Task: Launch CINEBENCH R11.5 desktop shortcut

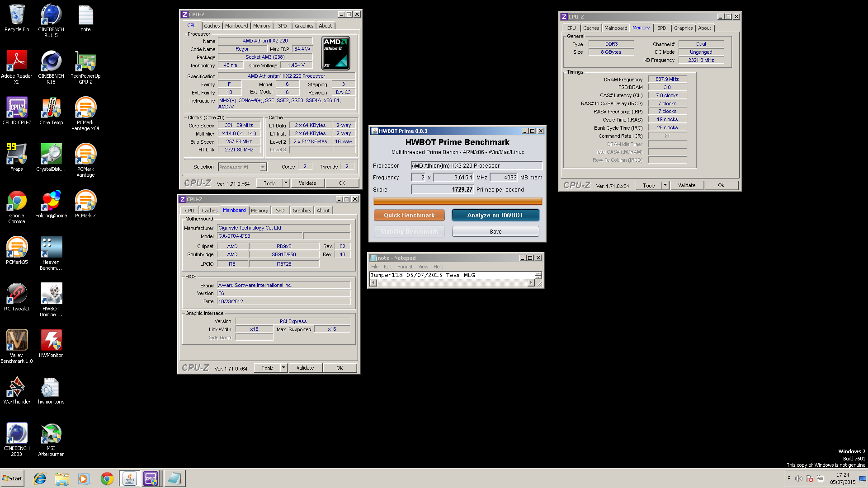Action: tap(51, 20)
